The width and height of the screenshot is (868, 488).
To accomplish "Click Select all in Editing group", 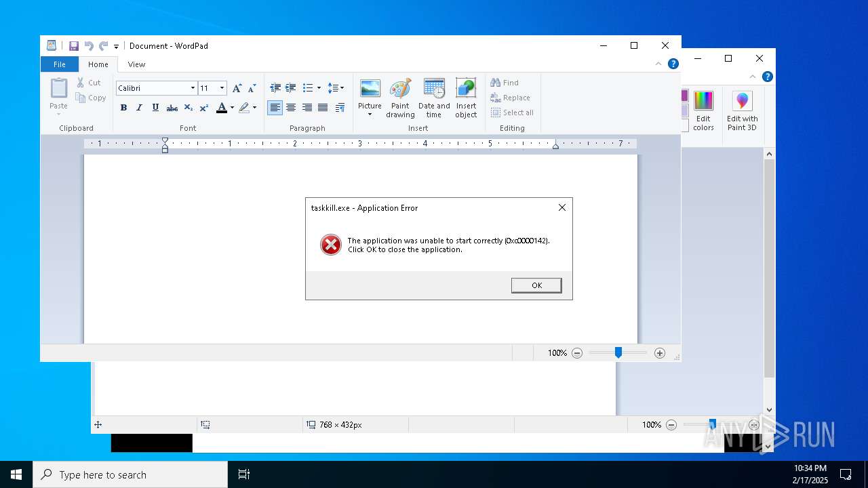I will (512, 113).
